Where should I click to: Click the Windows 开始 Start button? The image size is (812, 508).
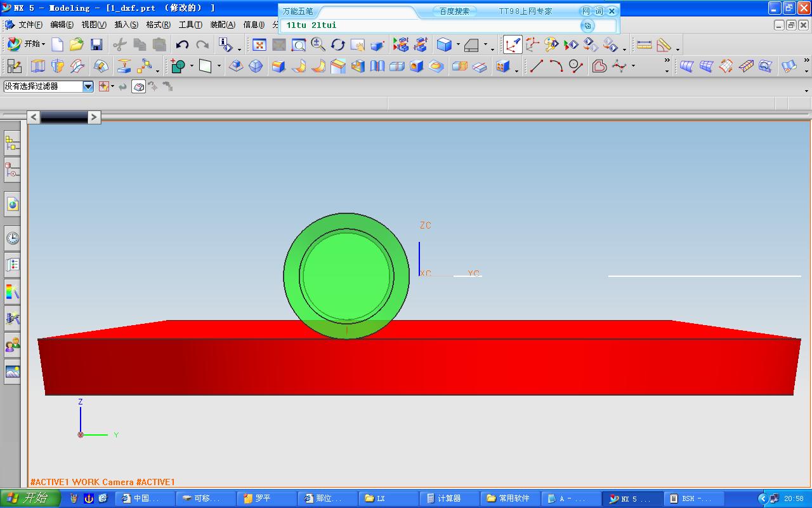click(30, 498)
